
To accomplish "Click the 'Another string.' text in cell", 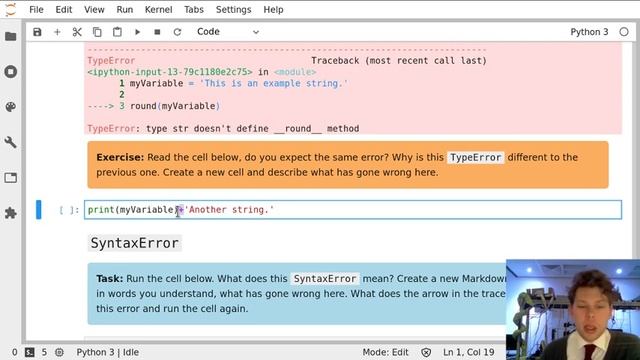I will pyautogui.click(x=229, y=210).
